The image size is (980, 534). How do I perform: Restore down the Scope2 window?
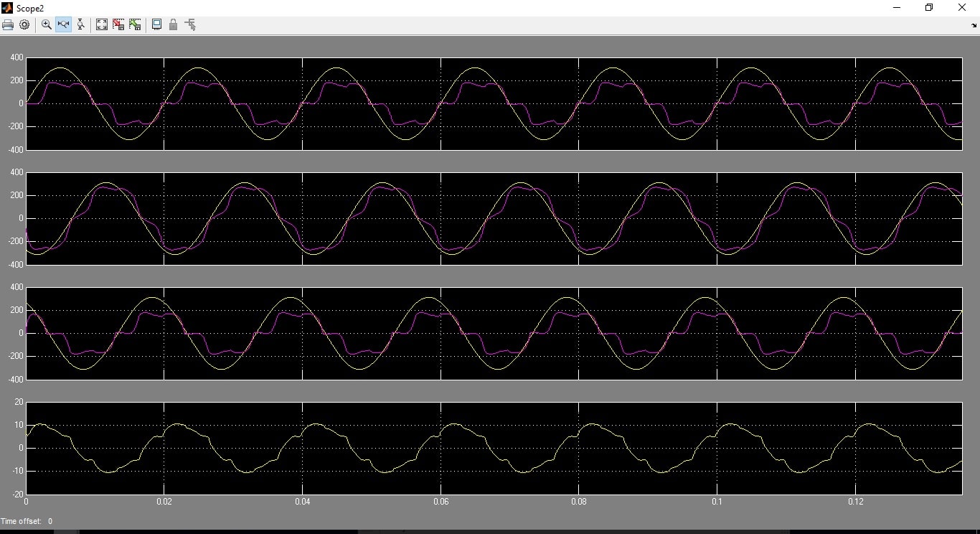coord(929,7)
